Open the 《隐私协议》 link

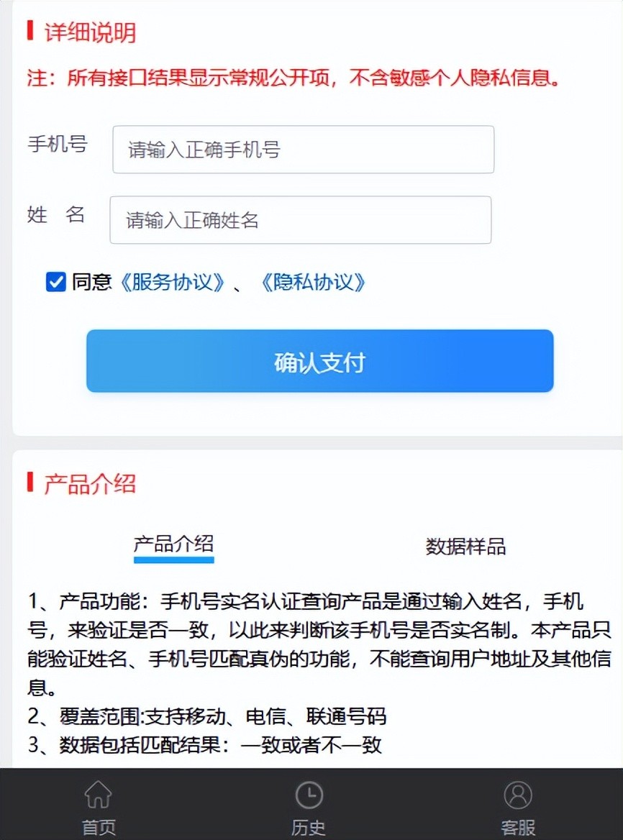[313, 282]
